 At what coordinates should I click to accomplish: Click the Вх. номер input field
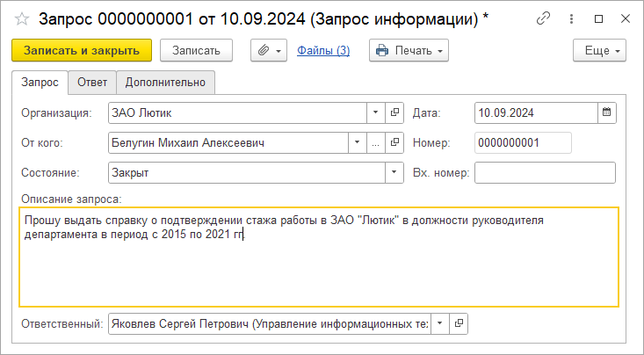545,172
